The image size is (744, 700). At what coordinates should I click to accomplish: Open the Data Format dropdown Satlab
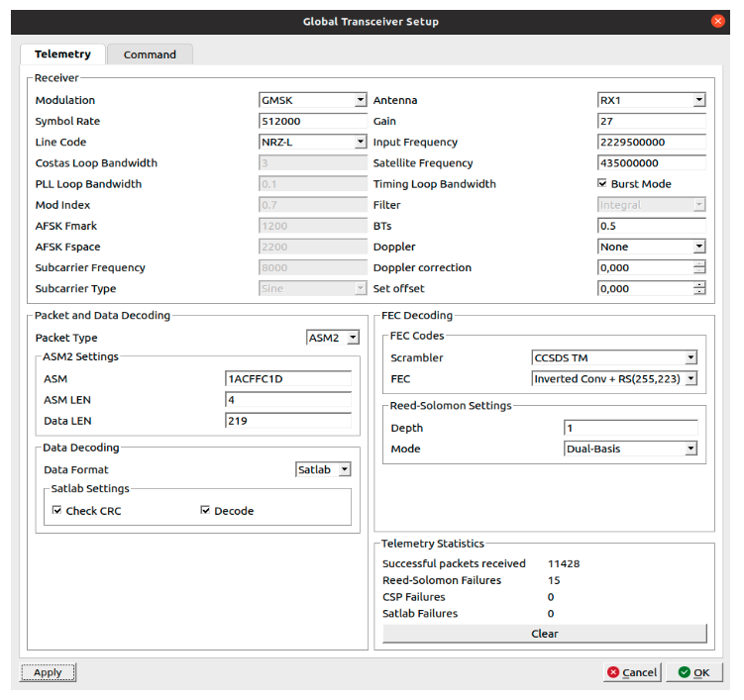coord(323,469)
